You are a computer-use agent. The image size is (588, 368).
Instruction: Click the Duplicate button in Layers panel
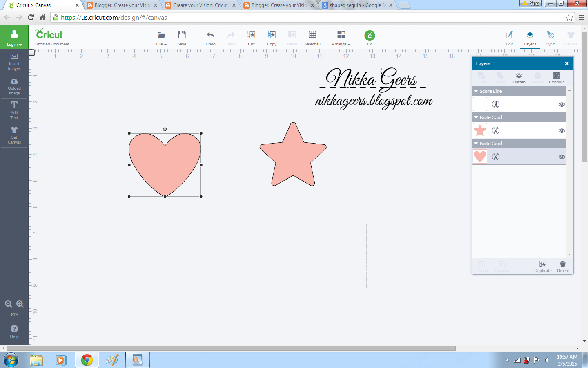coord(543,267)
